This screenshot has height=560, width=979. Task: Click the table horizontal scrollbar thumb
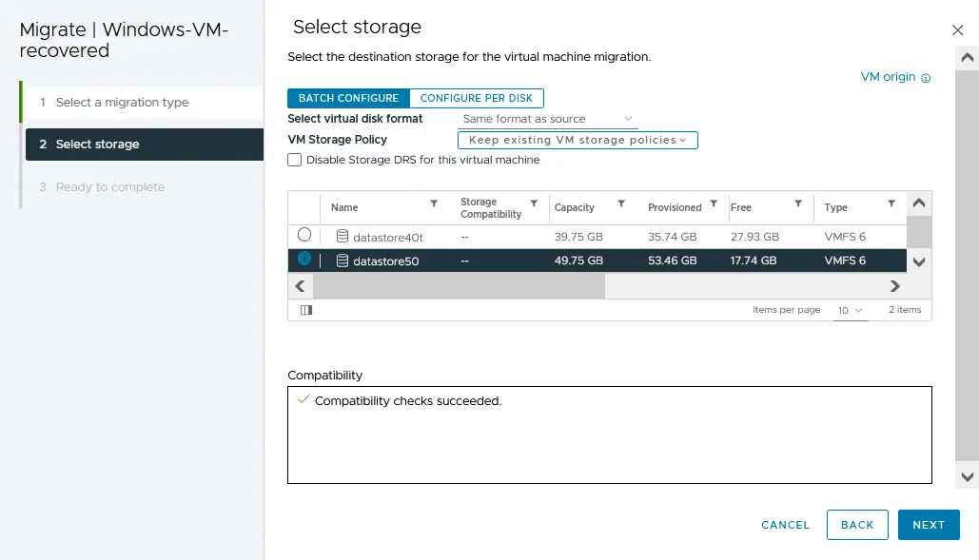coord(459,286)
